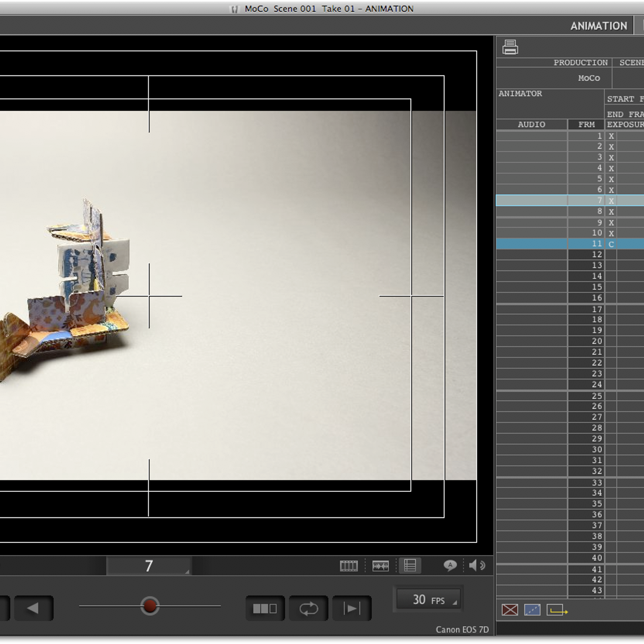644x644 pixels.
Task: Click the PRODUCTION header label
Action: [x=580, y=62]
